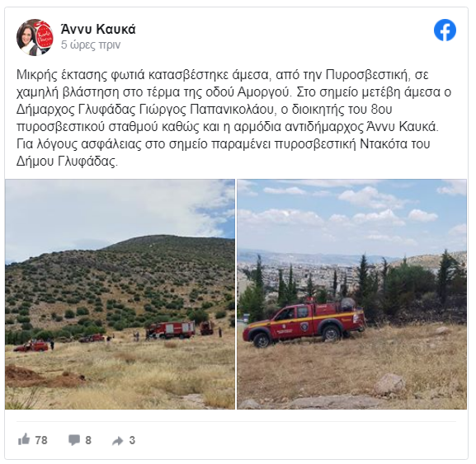Image resolution: width=476 pixels, height=464 pixels.
Task: Open the left photo of the hillside
Action: (x=120, y=294)
